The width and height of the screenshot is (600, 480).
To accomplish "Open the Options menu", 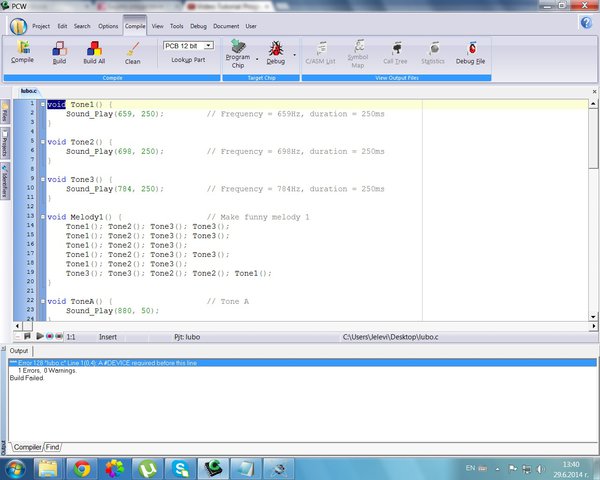I will (x=108, y=26).
